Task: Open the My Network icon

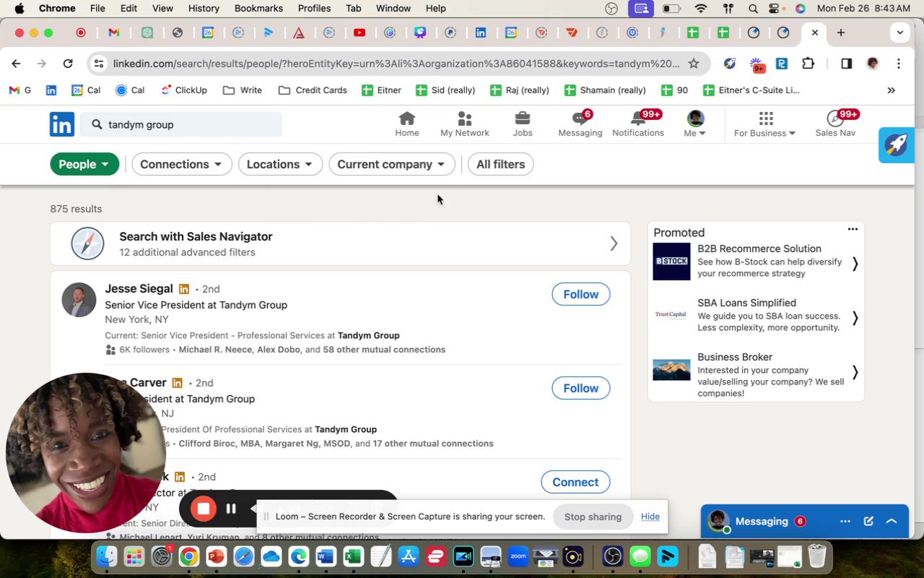Action: point(465,118)
